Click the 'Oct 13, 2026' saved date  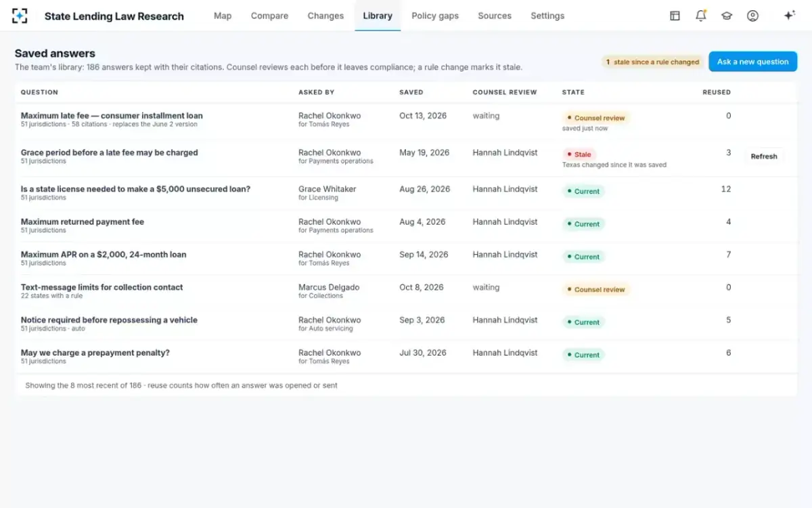[x=423, y=116]
